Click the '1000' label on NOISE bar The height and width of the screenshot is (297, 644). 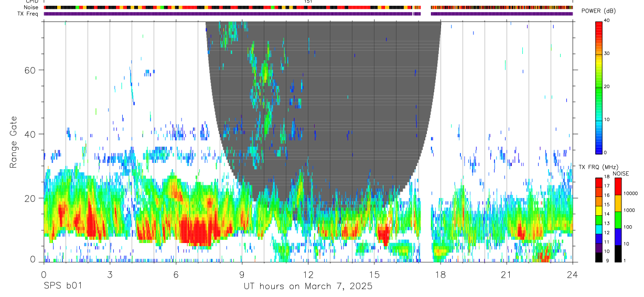pos(629,210)
